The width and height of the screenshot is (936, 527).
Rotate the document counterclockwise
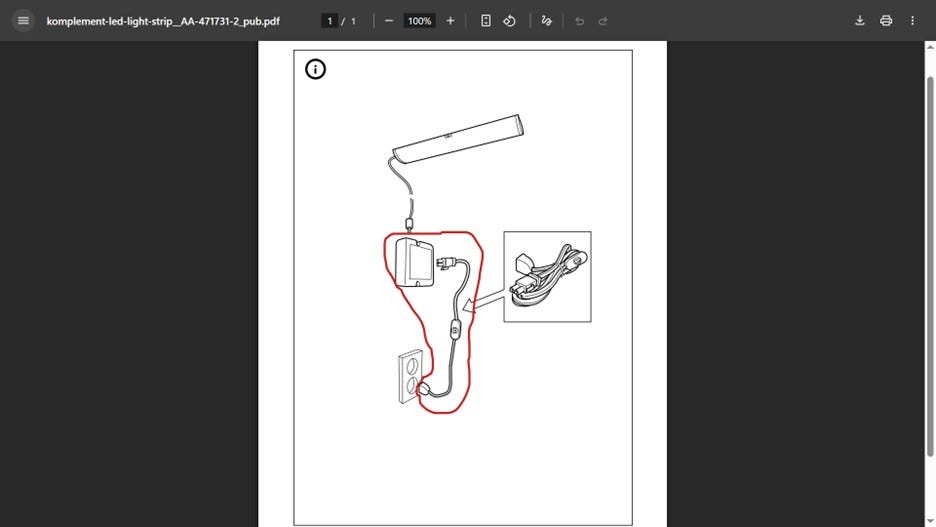[509, 21]
